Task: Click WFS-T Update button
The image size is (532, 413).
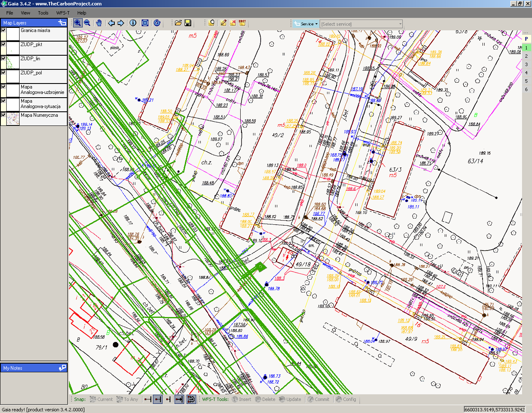Action: [290, 399]
